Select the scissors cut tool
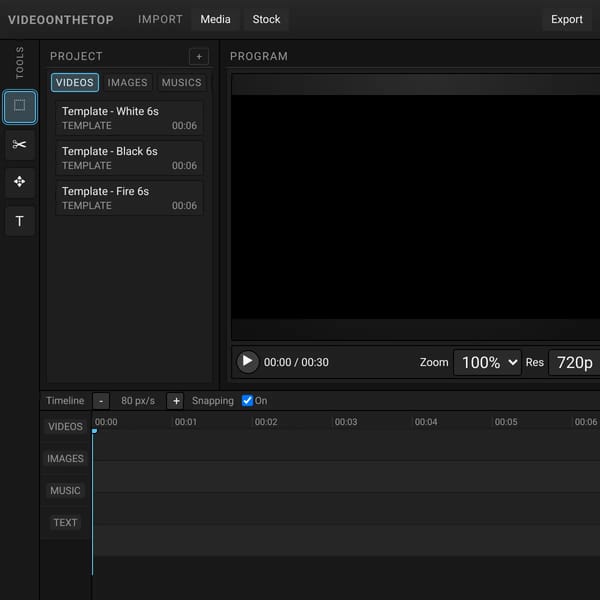Viewport: 600px width, 600px height. point(20,145)
